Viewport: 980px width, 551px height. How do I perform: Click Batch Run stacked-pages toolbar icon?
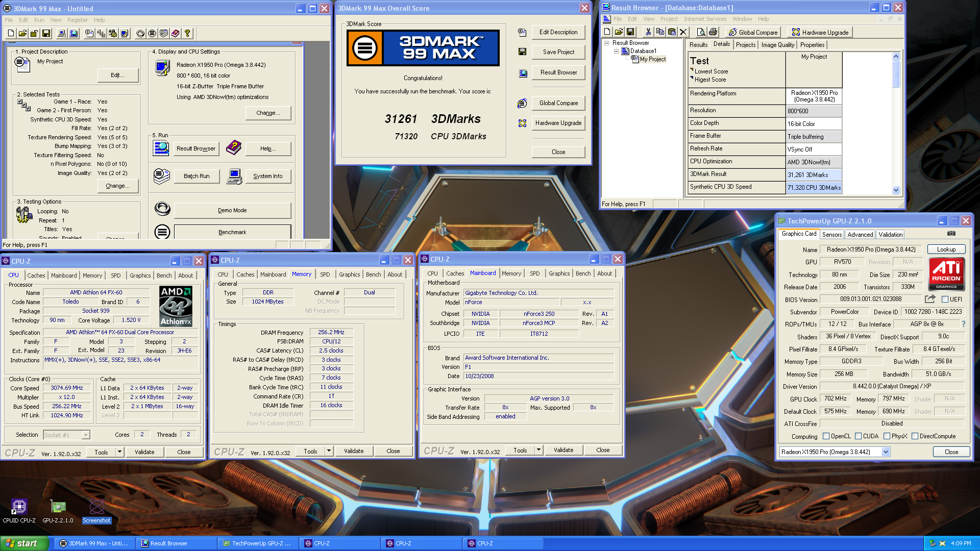coord(164,33)
